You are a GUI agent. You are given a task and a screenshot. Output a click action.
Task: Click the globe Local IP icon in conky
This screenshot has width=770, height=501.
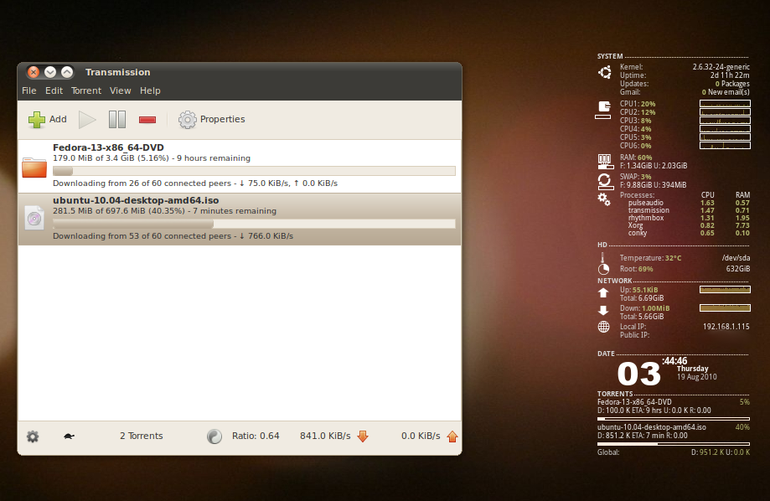(604, 327)
